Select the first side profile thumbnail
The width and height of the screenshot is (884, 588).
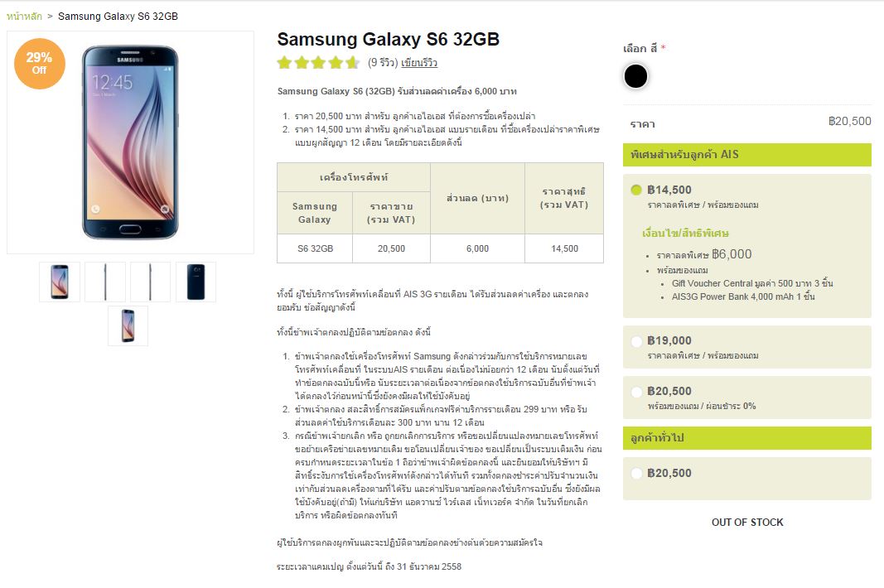105,282
